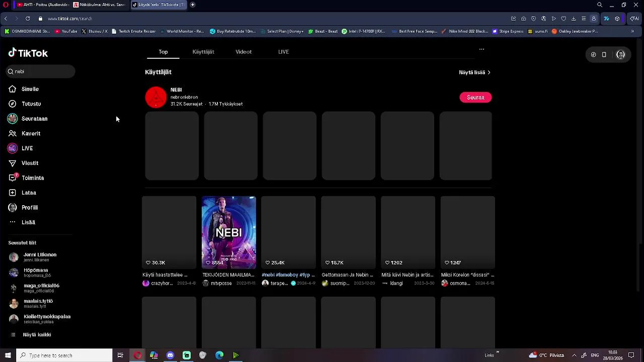
Task: Click Näytä kaikki followed accounts
Action: pos(30,335)
